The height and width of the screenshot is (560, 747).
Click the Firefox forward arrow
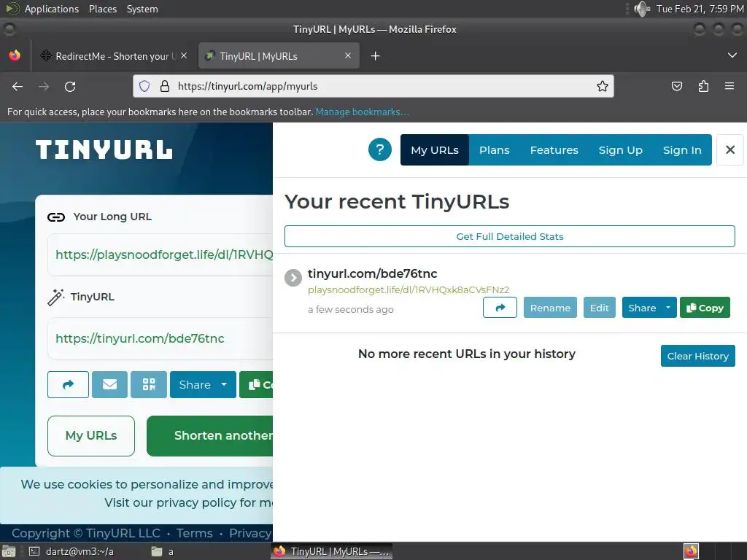pos(44,86)
